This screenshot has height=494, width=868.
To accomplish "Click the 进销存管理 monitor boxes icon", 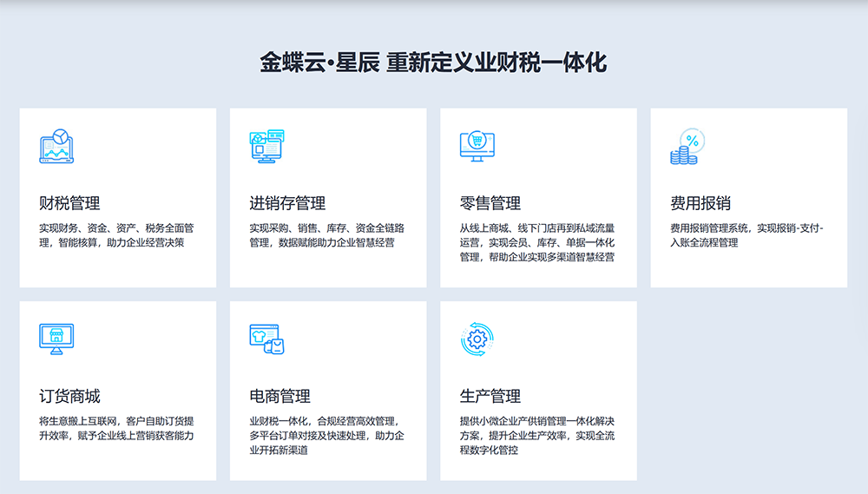I will click(x=266, y=146).
